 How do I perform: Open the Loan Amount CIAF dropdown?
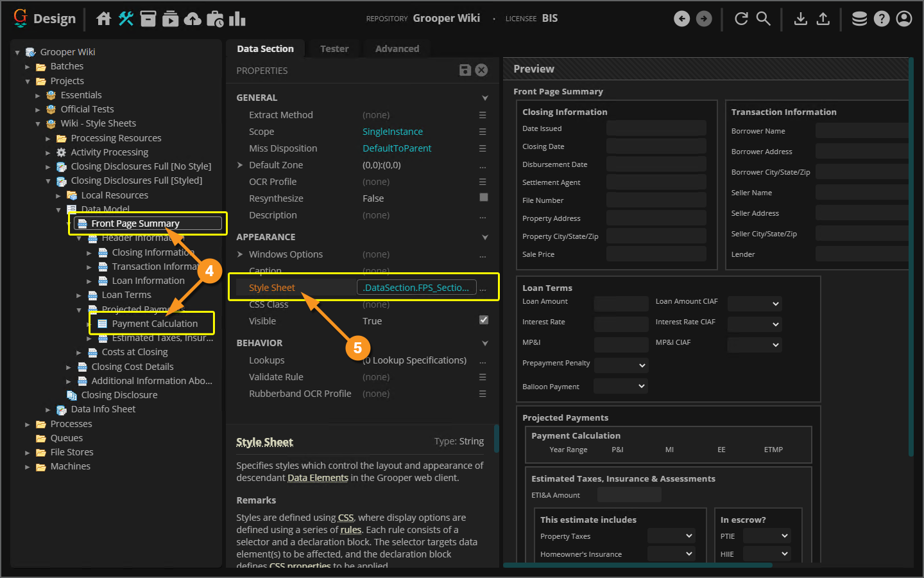[x=755, y=303]
